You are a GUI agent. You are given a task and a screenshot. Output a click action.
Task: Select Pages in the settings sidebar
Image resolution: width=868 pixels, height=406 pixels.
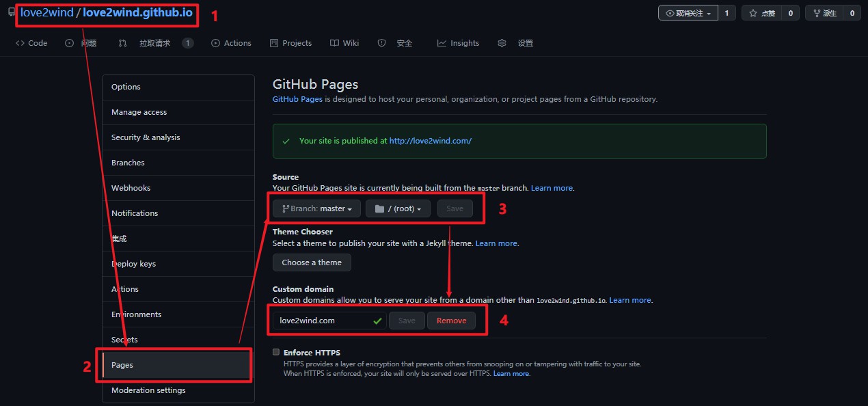click(178, 365)
